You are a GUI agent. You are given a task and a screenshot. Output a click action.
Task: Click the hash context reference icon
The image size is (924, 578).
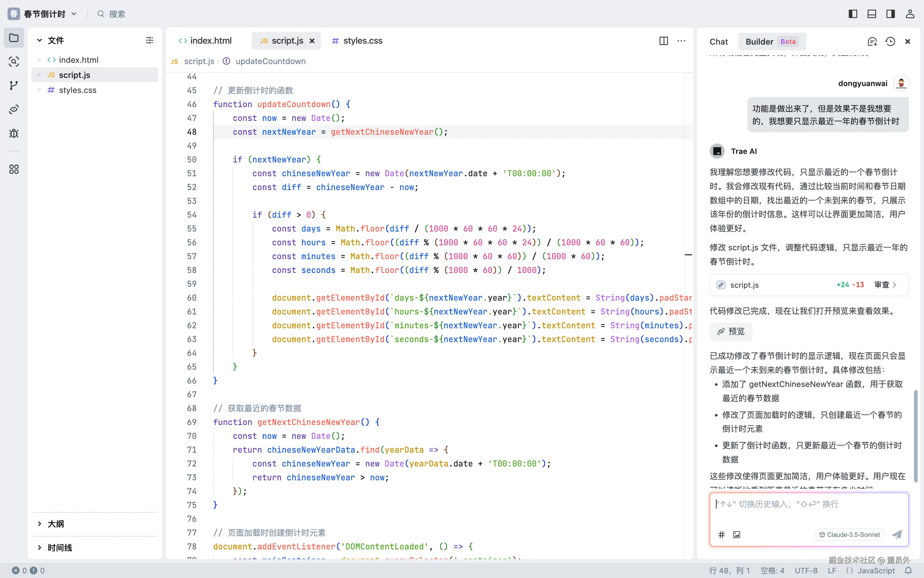click(x=721, y=534)
